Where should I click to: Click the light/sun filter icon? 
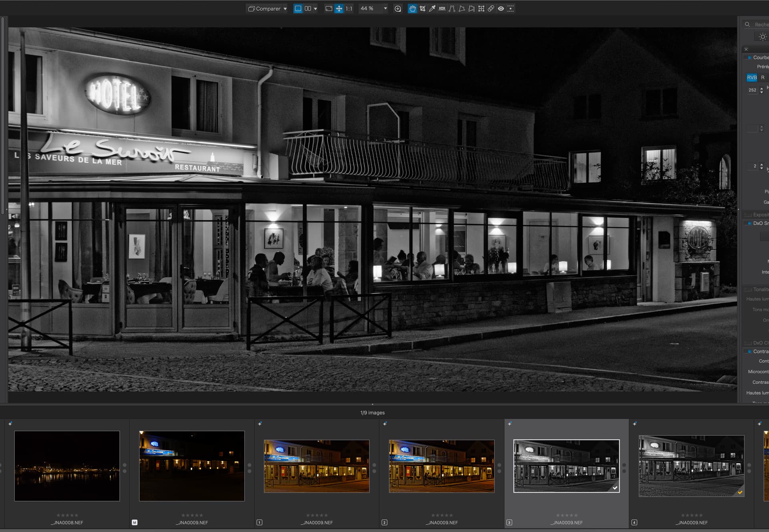tap(762, 37)
